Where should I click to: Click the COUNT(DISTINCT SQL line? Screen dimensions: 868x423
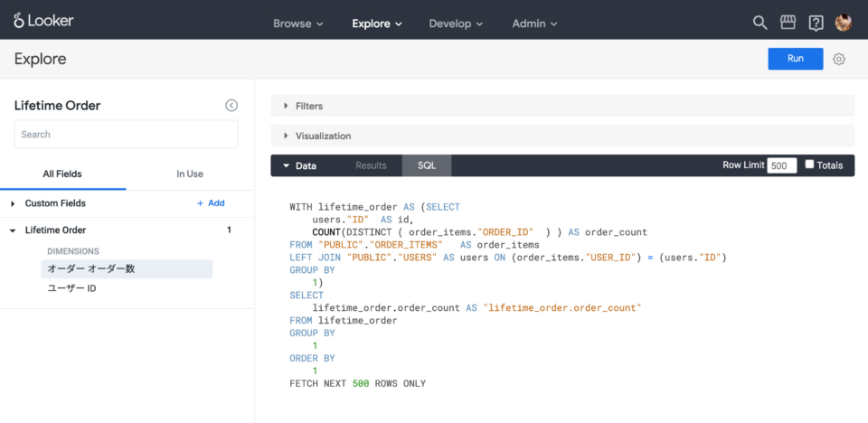[479, 232]
